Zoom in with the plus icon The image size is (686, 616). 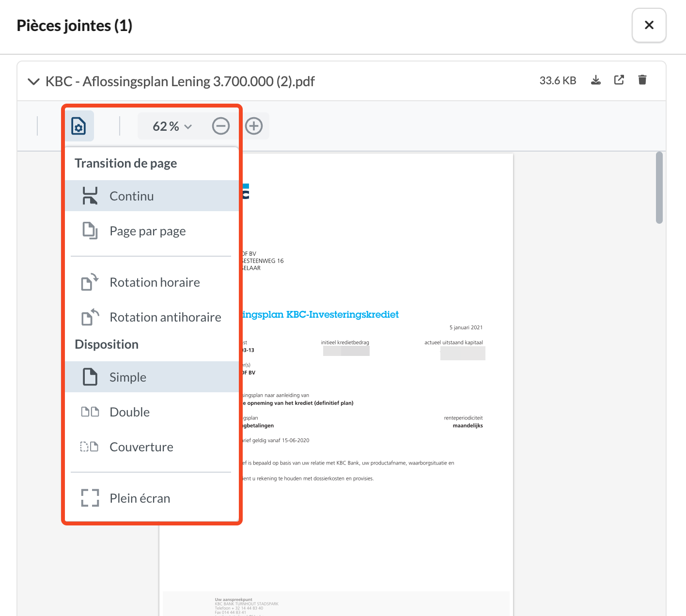coord(254,126)
